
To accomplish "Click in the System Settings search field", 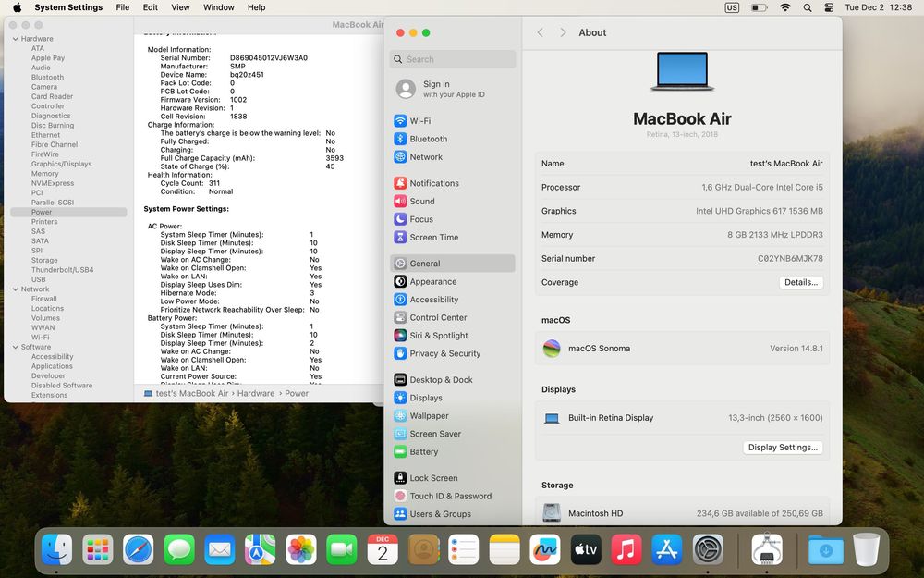I will point(452,59).
